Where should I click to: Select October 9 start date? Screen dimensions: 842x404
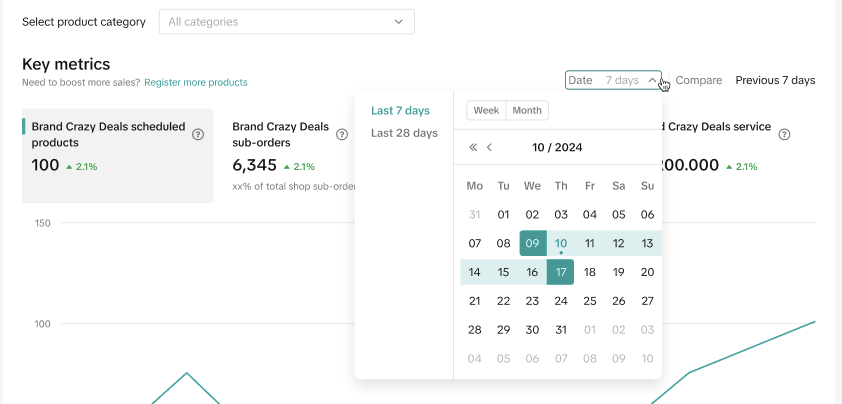[533, 243]
